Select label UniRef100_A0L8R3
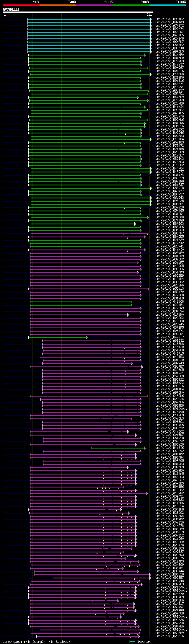The height and width of the screenshot is (644, 189). click(x=170, y=555)
